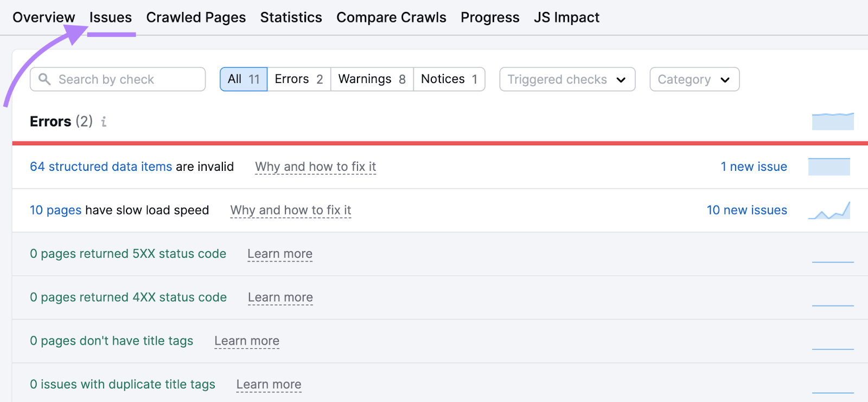The width and height of the screenshot is (868, 402).
Task: Click the info icon beside Errors (2)
Action: tap(104, 122)
